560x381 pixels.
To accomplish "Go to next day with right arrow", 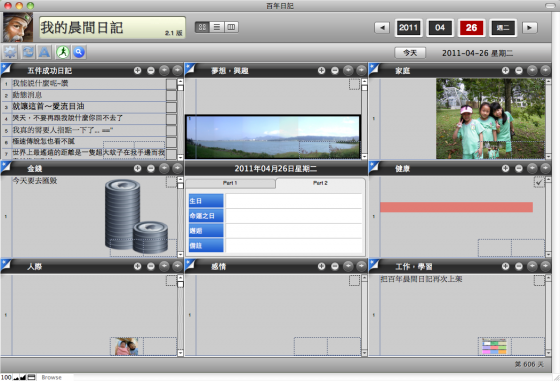I will [530, 27].
